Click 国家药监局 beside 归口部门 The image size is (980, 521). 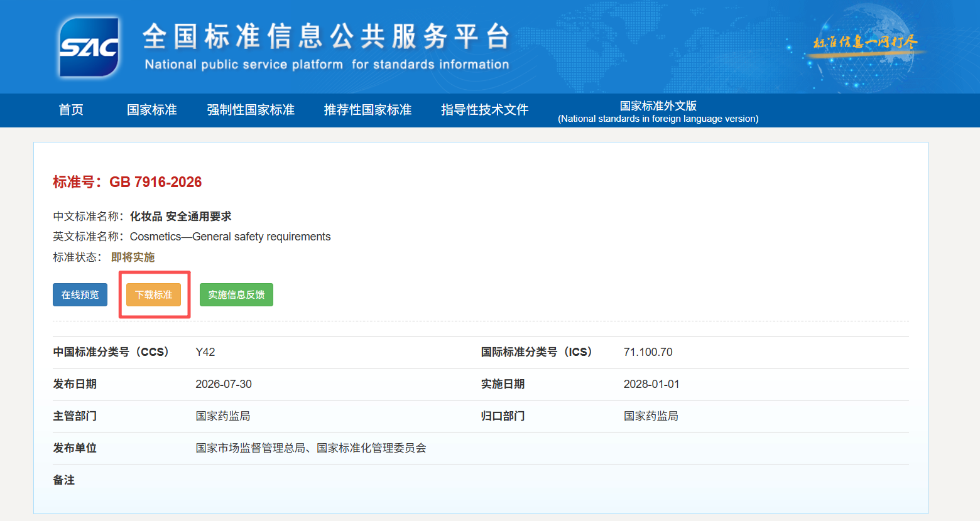coord(651,416)
